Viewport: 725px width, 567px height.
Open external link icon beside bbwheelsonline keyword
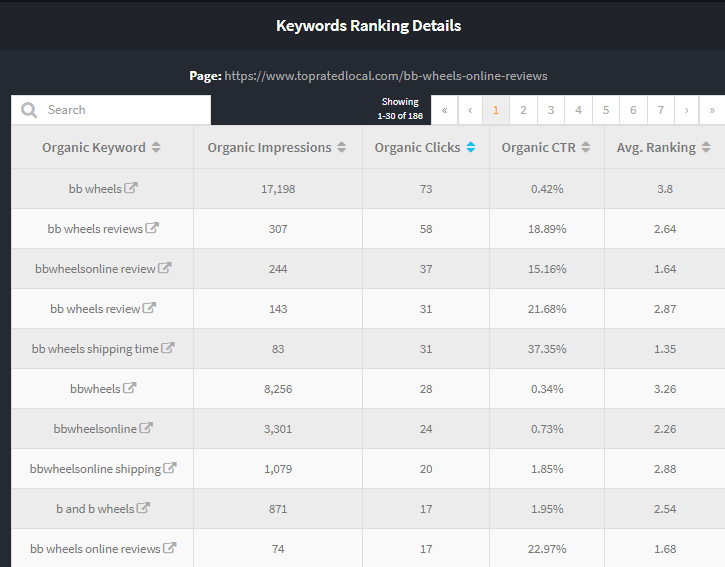coord(146,428)
